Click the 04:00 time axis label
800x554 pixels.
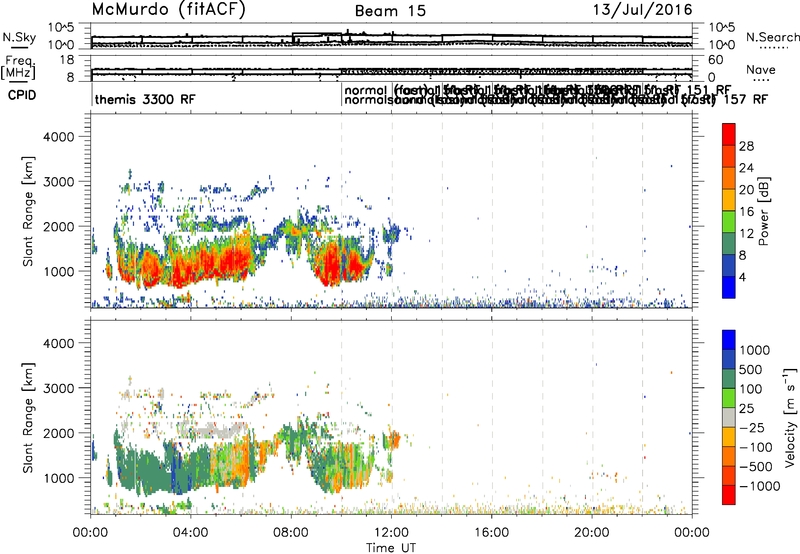(x=191, y=533)
